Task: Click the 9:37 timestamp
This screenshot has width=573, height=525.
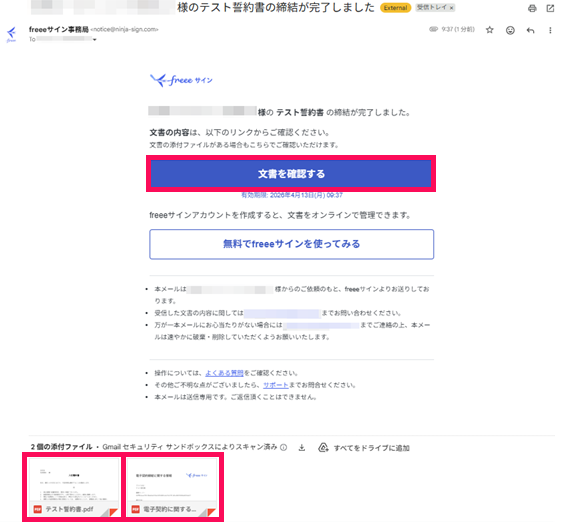Action: click(x=458, y=29)
